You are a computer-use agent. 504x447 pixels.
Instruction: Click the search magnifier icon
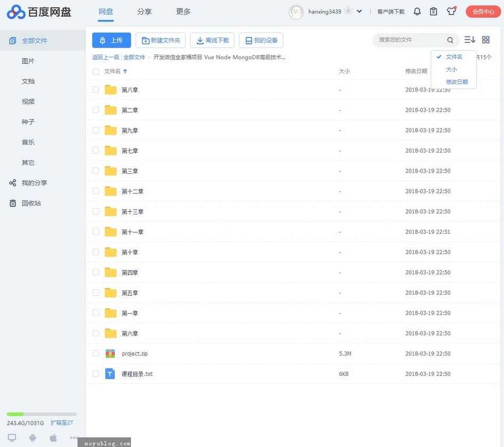(450, 40)
